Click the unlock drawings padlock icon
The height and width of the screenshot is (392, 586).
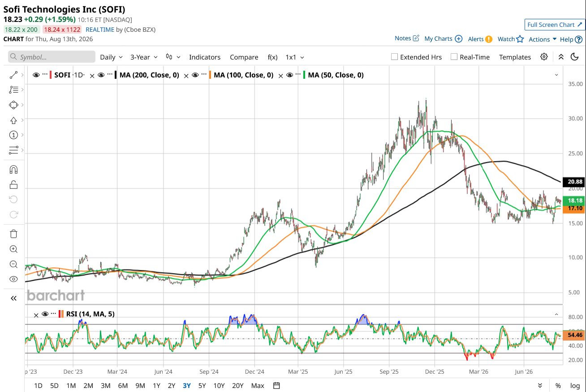click(x=13, y=184)
